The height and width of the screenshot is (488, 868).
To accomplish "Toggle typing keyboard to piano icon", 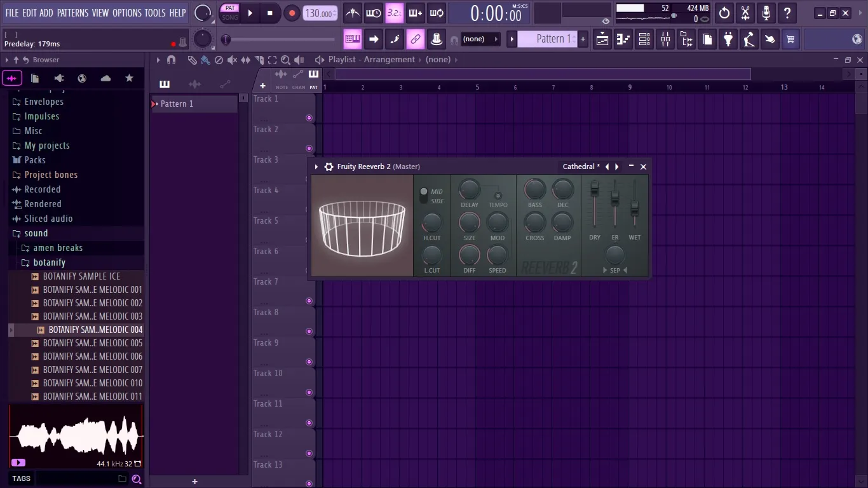I will (x=353, y=39).
